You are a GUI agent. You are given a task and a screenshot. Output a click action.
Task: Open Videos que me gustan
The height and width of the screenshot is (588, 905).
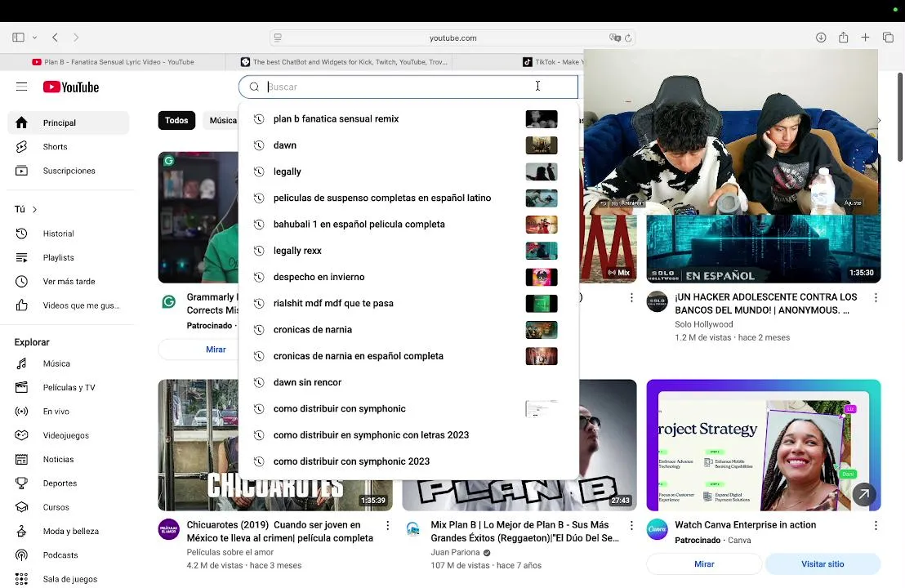(68, 305)
